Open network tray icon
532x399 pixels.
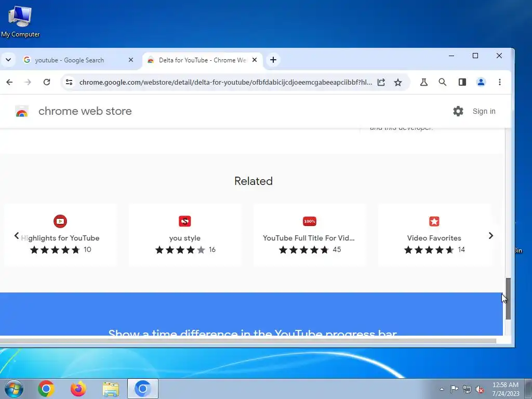point(467,389)
